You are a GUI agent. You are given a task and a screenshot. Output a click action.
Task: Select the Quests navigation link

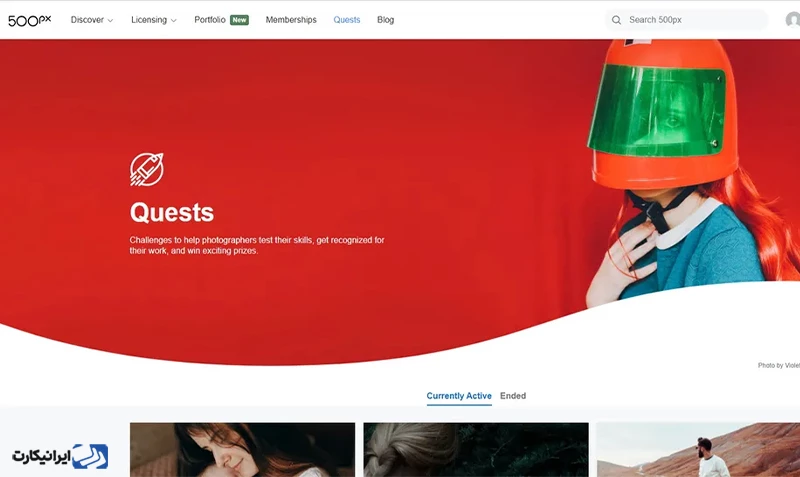(x=347, y=20)
